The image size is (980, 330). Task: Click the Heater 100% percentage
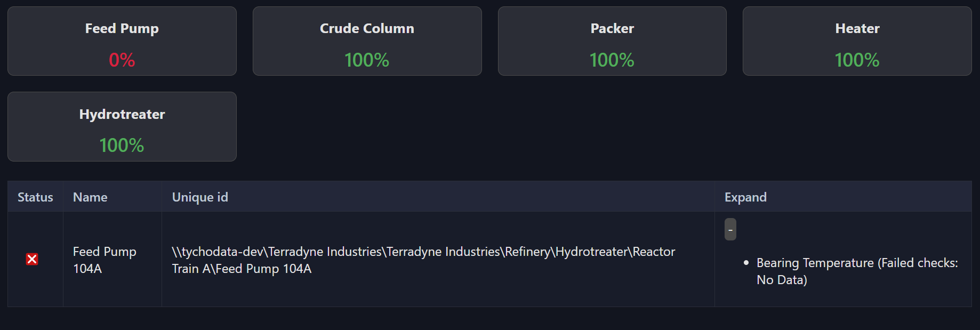tap(857, 60)
